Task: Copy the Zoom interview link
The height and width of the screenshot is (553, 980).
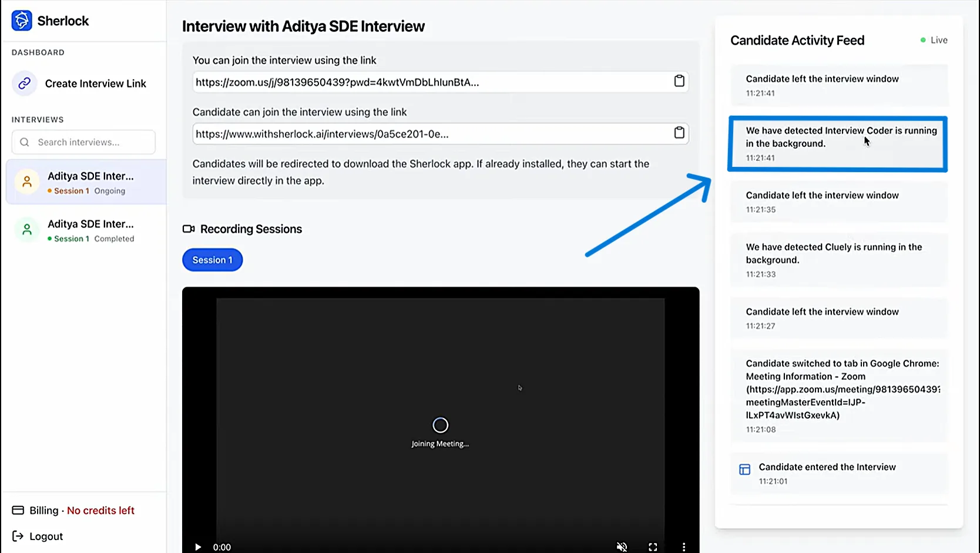Action: pos(679,81)
